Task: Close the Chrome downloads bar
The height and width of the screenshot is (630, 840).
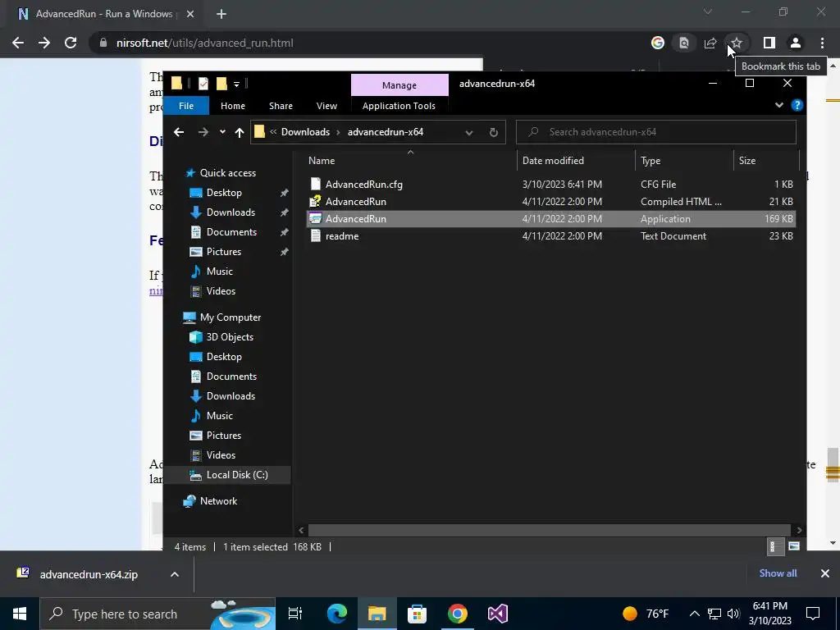Action: tap(825, 573)
